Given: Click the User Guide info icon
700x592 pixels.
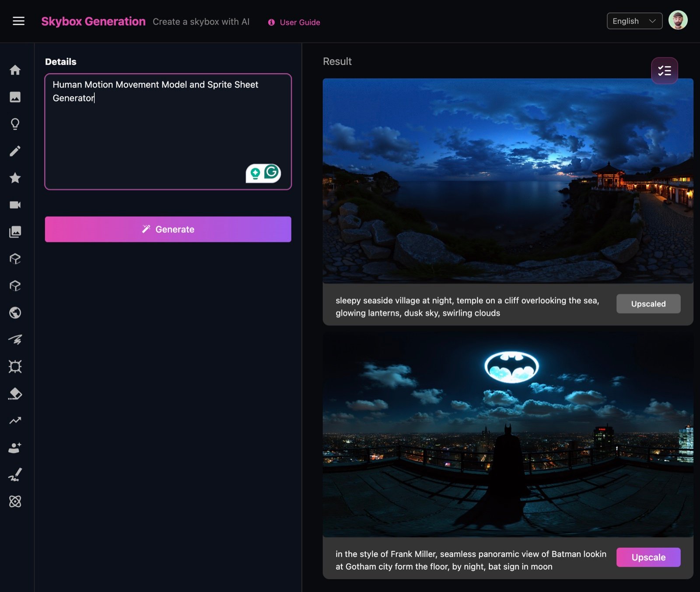Looking at the screenshot, I should pos(271,22).
